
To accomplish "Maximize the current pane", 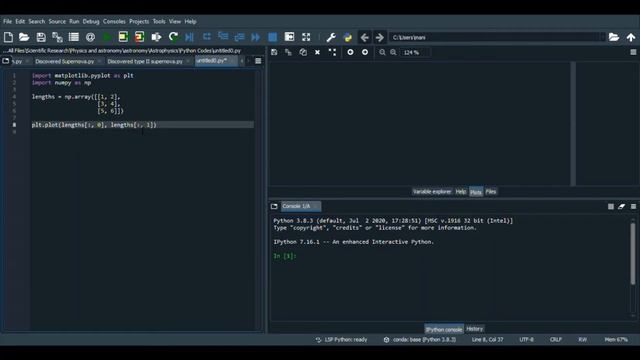I will pos(289,37).
